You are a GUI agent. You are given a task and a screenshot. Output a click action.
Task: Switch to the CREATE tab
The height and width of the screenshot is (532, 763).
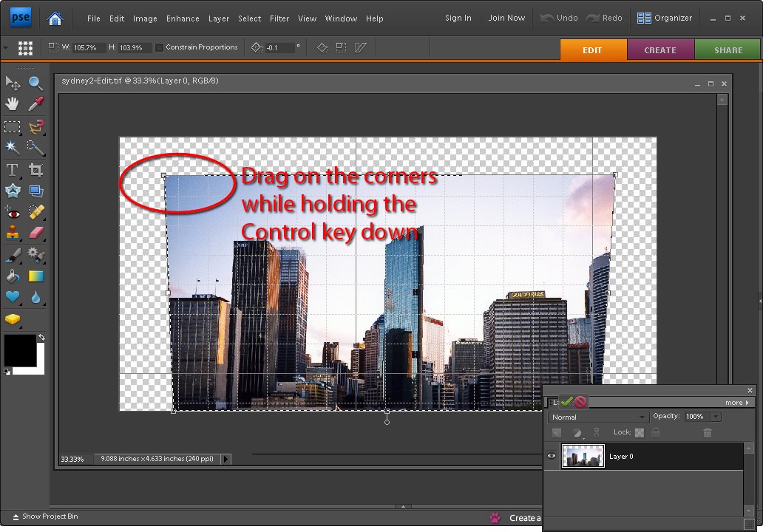point(660,50)
